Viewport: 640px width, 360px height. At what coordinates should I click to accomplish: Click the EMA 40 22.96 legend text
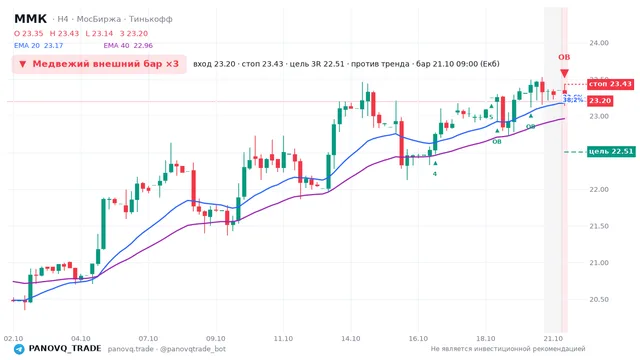(128, 46)
